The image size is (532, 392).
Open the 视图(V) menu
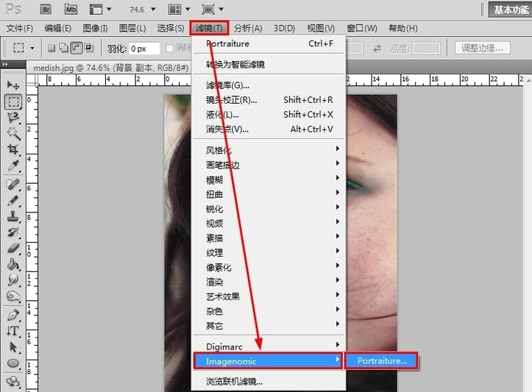pos(321,28)
